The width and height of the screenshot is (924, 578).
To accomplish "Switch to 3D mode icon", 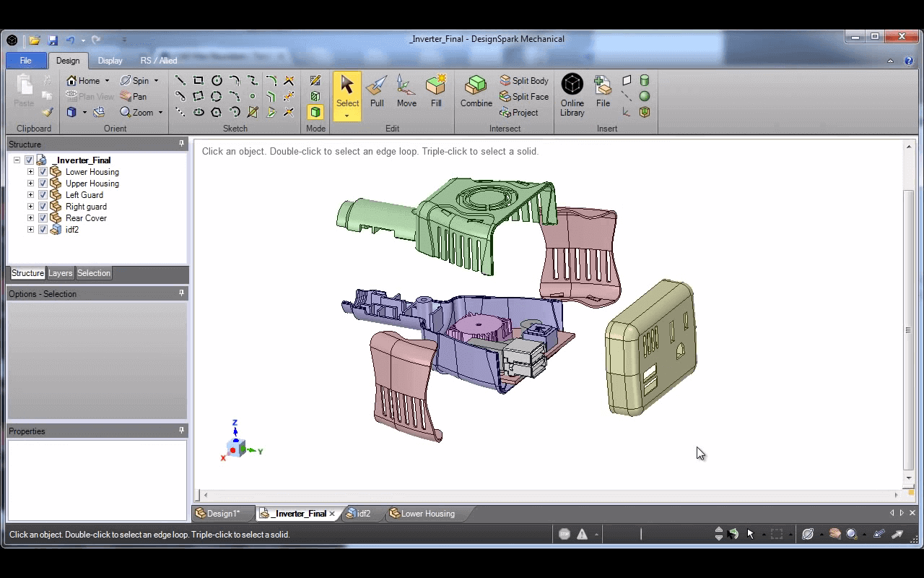I will point(315,112).
